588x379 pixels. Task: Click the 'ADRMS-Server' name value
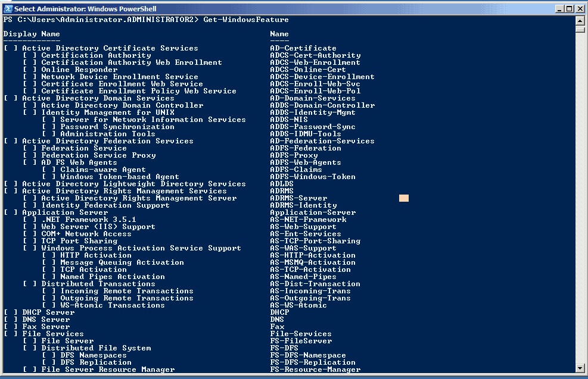click(x=298, y=198)
